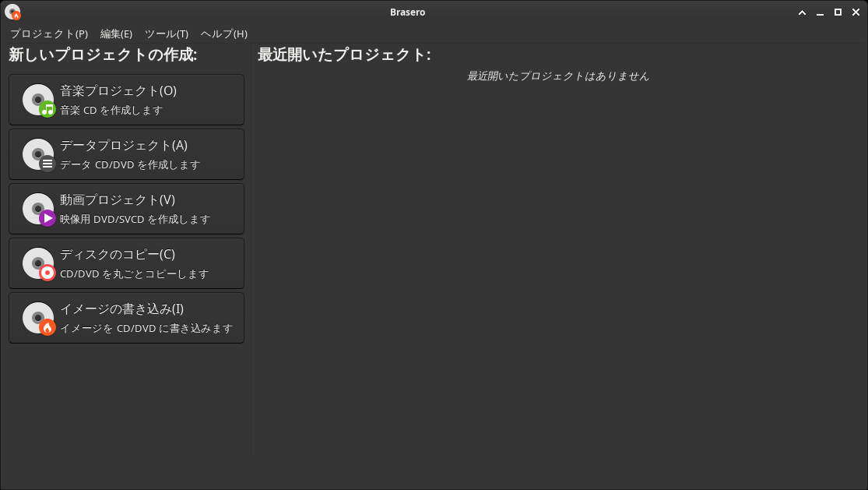Start a new 動画プロジェクト(V)
Viewport: 868px width, 490px height.
126,209
